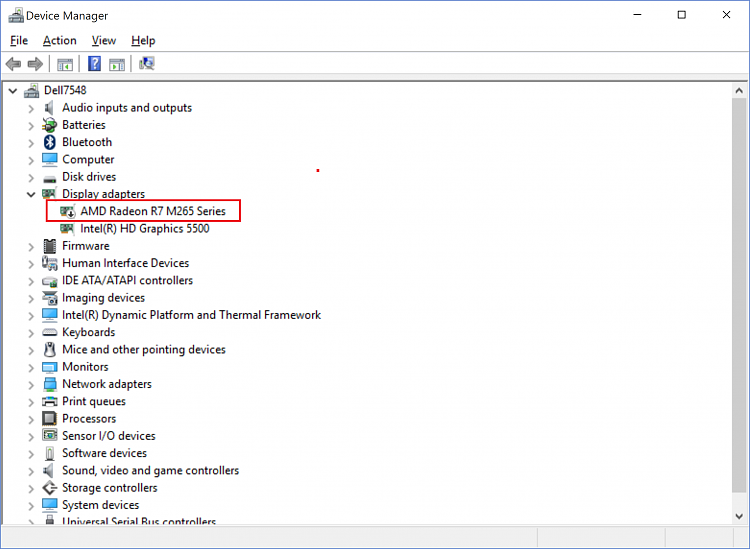Click Scan for hardware changes icon
Screen dimensions: 750x549
[x=146, y=64]
